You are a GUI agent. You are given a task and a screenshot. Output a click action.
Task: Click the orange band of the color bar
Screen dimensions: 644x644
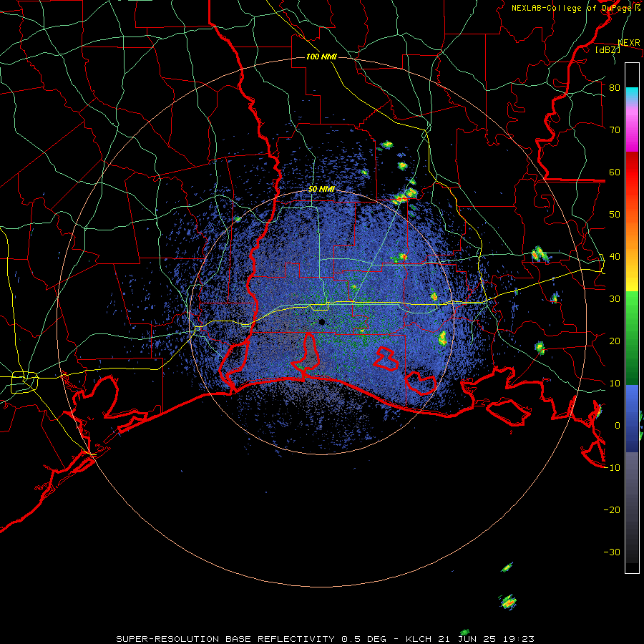[x=632, y=236]
